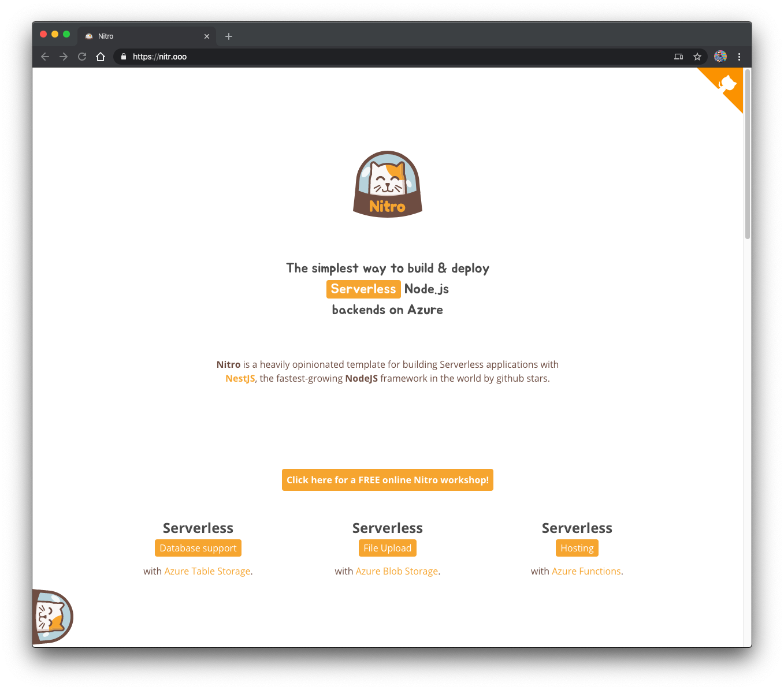This screenshot has width=784, height=690.
Task: Click the FREE online Nitro workshop button
Action: point(388,480)
